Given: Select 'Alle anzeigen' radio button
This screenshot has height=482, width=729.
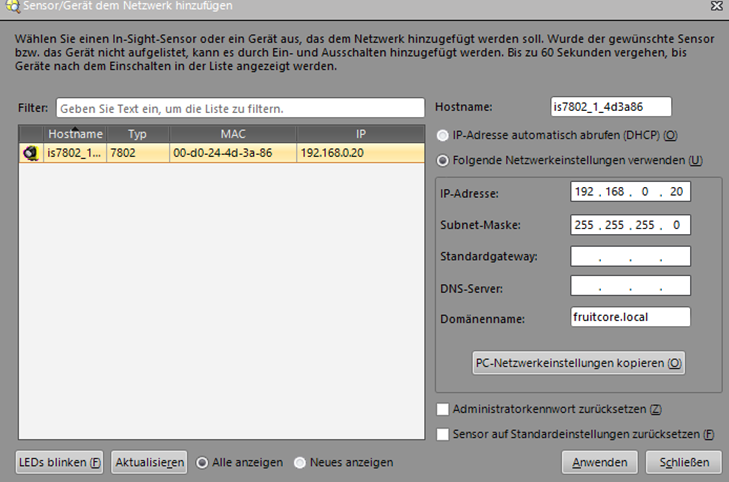Looking at the screenshot, I should tap(202, 462).
